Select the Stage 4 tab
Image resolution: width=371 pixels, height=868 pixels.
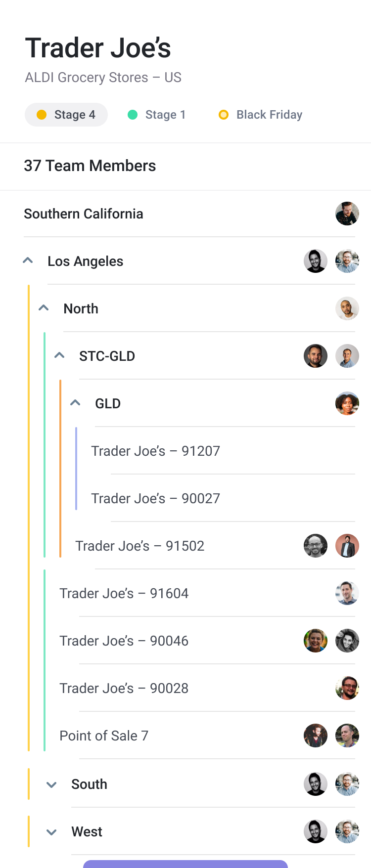(x=66, y=115)
